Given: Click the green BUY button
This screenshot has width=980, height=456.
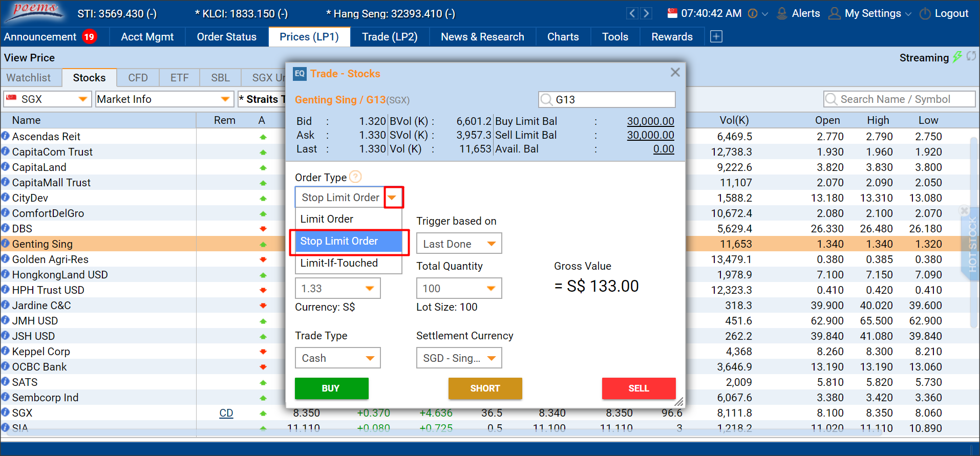Looking at the screenshot, I should point(331,388).
